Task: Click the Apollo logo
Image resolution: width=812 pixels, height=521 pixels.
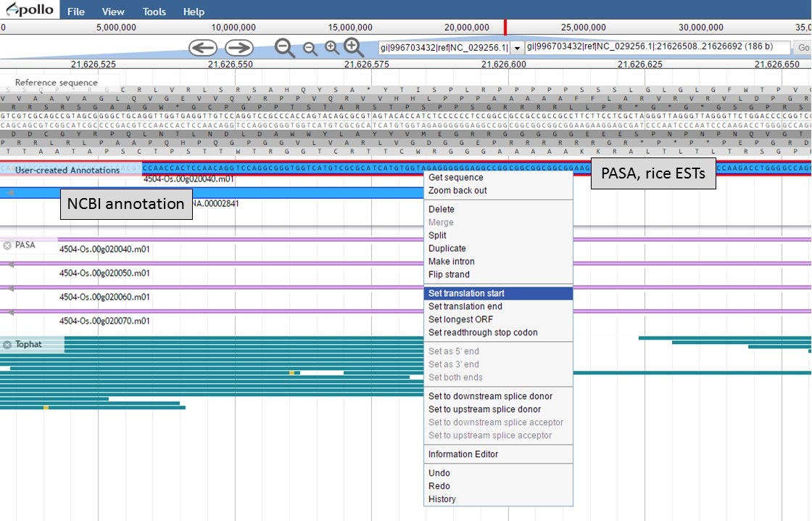Action: (30, 9)
